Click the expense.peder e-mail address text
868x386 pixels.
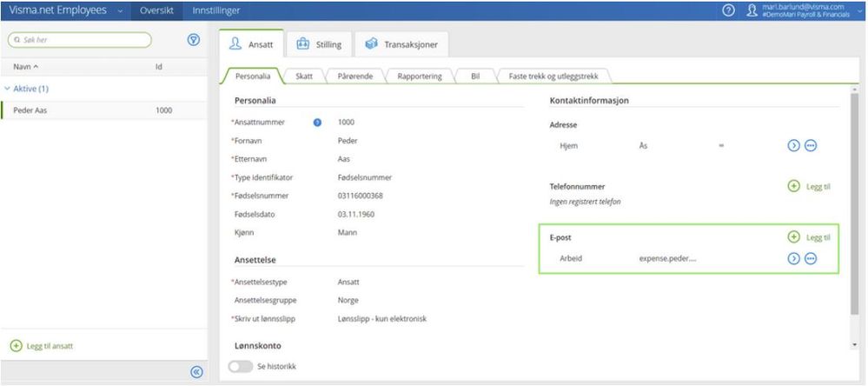point(667,258)
